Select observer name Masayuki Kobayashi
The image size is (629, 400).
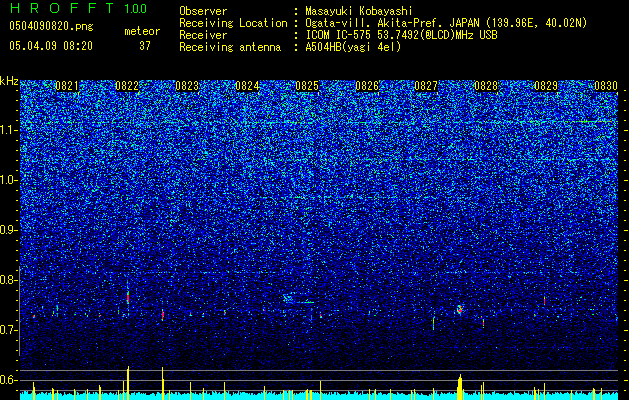359,11
